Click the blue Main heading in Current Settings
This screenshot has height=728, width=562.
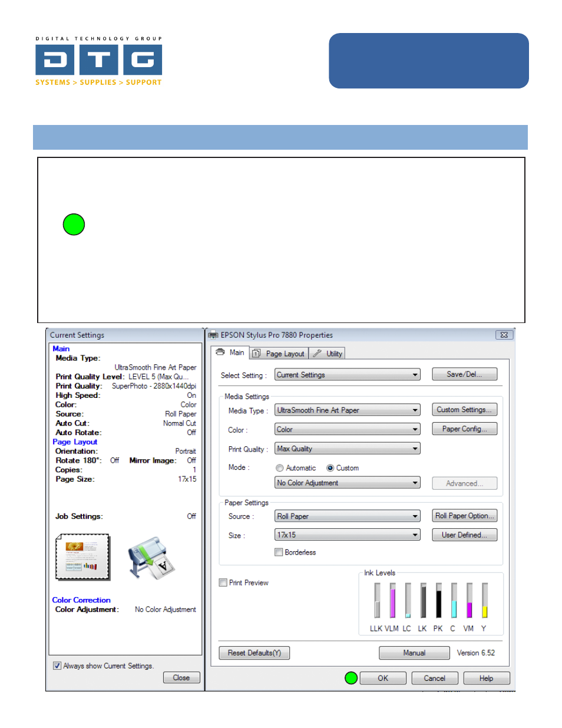[x=61, y=349]
